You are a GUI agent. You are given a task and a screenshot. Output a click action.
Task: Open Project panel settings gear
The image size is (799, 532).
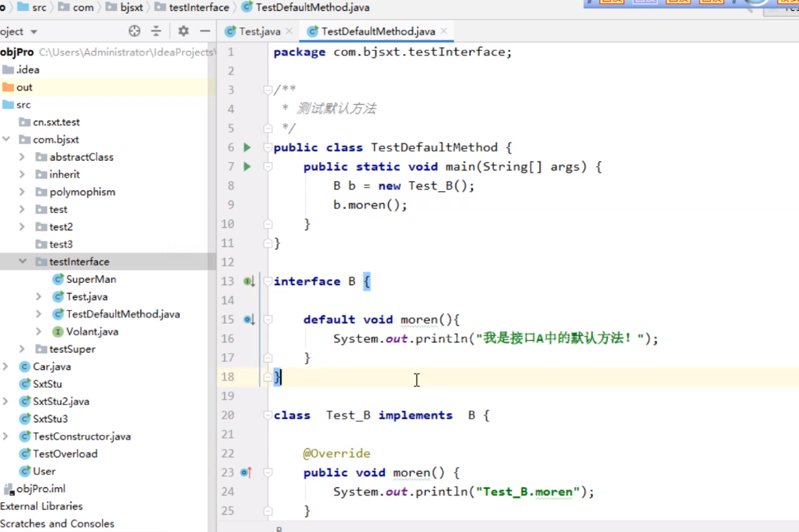click(x=183, y=31)
